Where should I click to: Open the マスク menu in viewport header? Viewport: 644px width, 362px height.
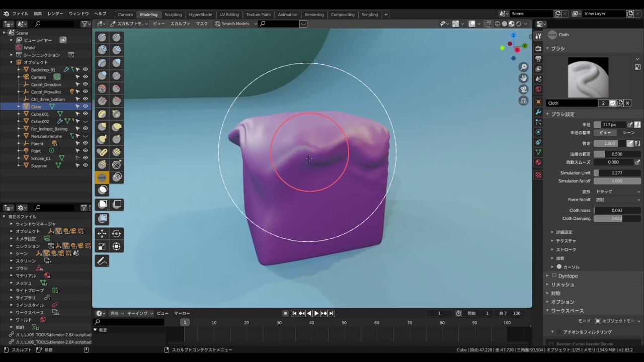click(x=202, y=24)
